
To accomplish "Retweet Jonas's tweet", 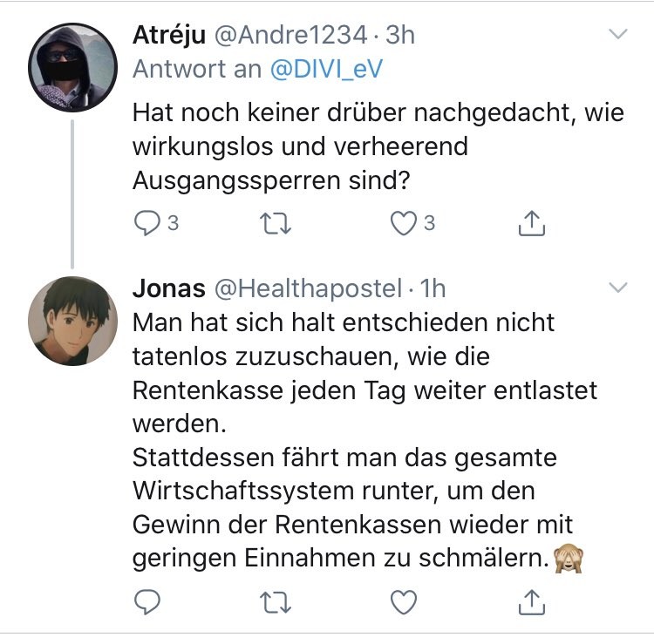I will click(276, 601).
